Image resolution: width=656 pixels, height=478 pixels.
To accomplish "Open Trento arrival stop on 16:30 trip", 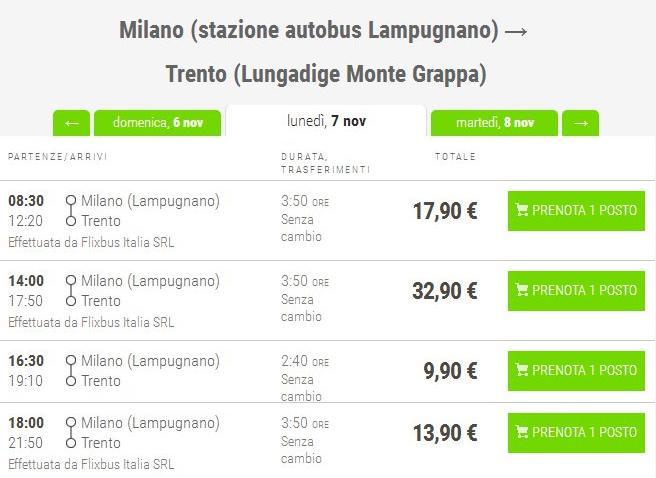I will [100, 381].
